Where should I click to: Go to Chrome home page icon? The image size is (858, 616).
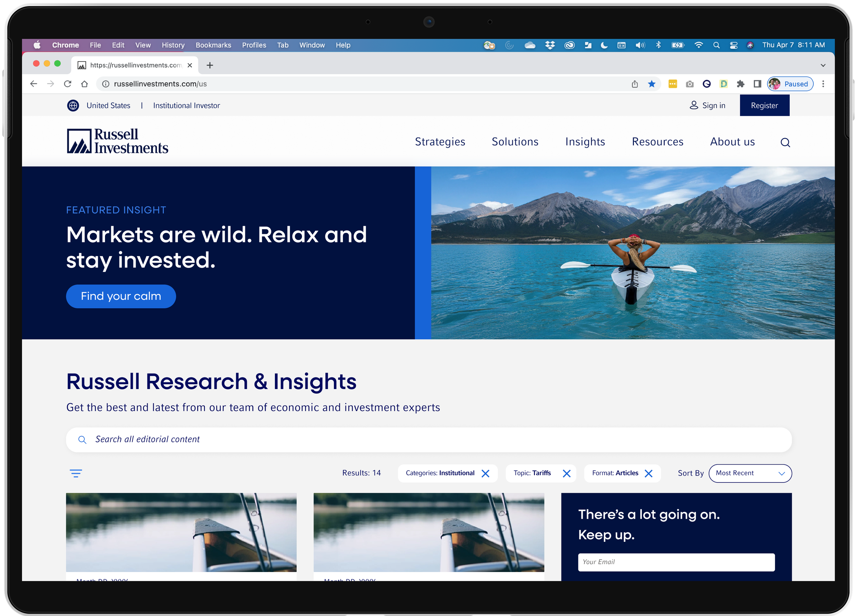pyautogui.click(x=84, y=84)
